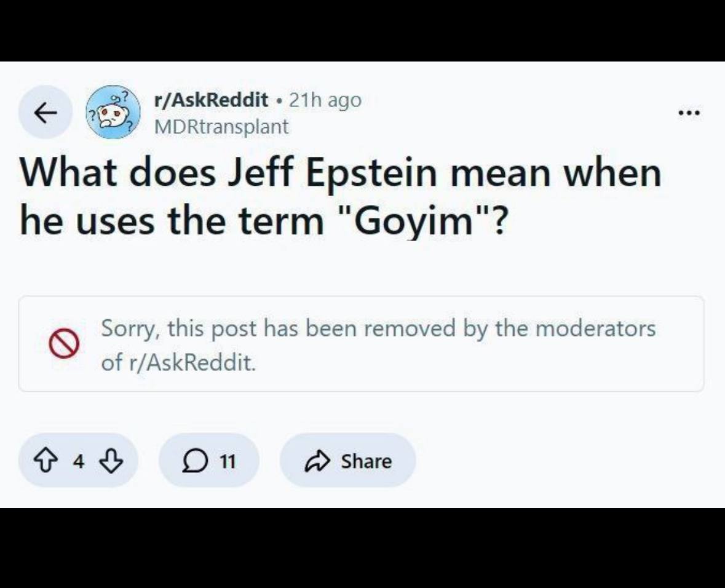Click the back arrow button
Viewport: 725px width, 588px height.
coord(45,112)
